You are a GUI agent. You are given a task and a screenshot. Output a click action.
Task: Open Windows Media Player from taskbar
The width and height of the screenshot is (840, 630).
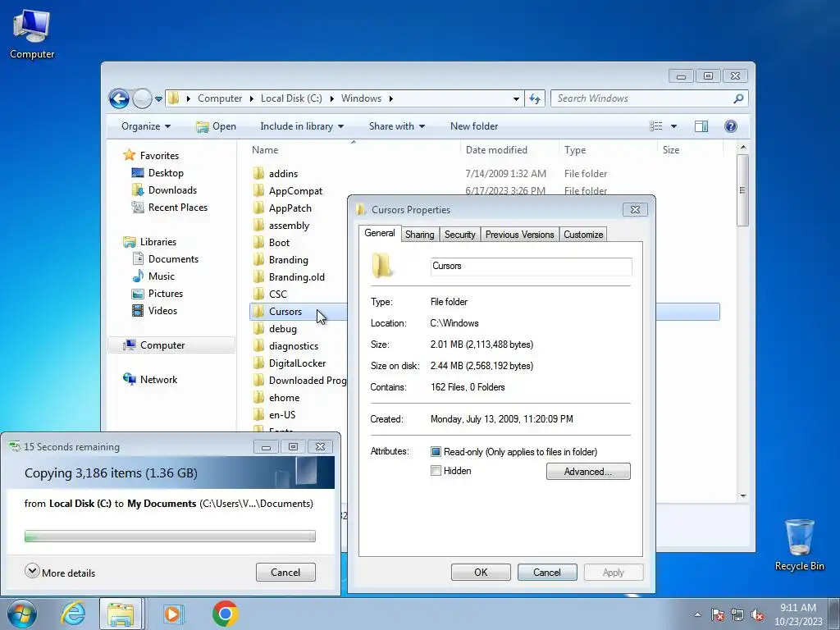pos(172,614)
